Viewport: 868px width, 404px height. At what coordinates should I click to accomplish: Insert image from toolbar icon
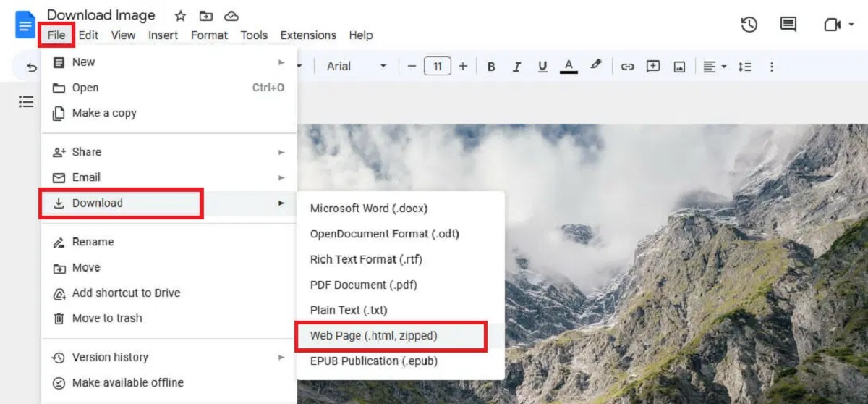click(679, 67)
